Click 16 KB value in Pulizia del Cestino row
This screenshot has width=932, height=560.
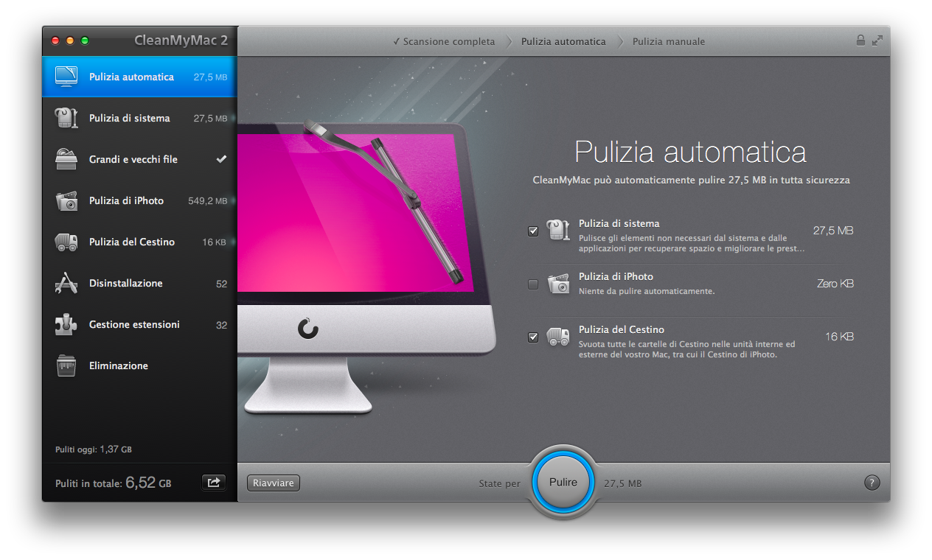pos(839,337)
